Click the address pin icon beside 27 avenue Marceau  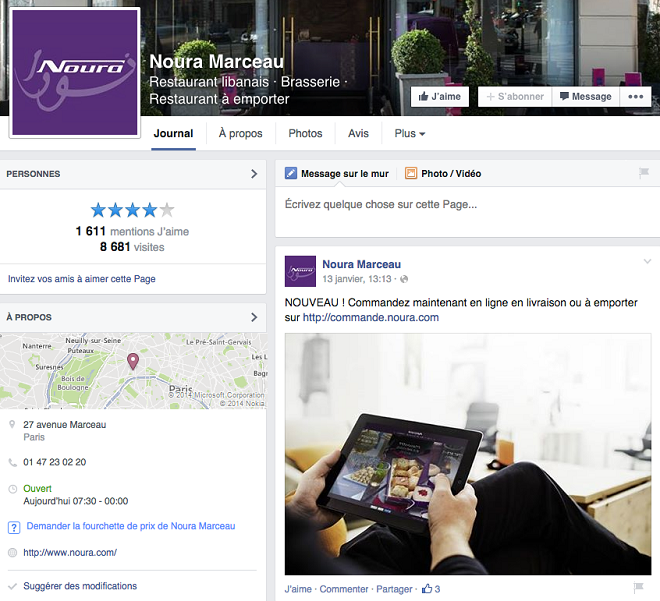point(12,424)
